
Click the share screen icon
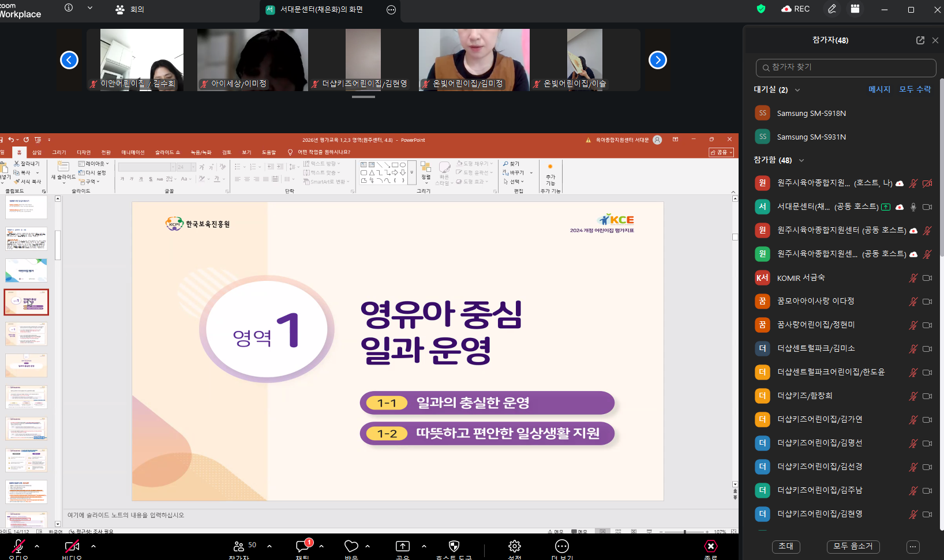click(x=402, y=547)
